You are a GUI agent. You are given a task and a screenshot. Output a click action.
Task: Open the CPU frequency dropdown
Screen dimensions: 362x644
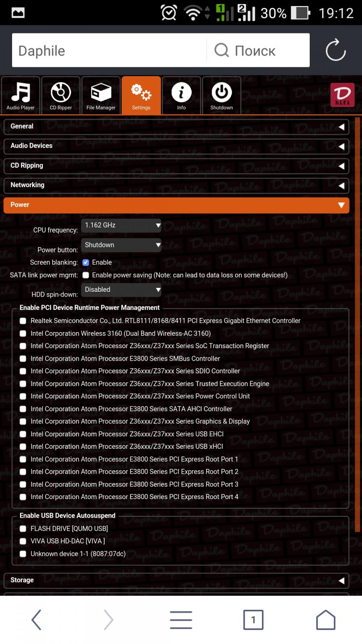[x=121, y=225]
